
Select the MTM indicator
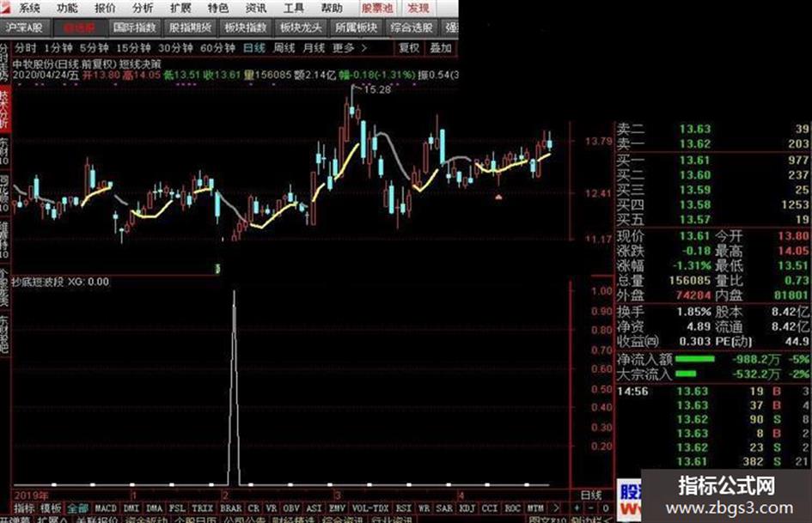point(535,508)
